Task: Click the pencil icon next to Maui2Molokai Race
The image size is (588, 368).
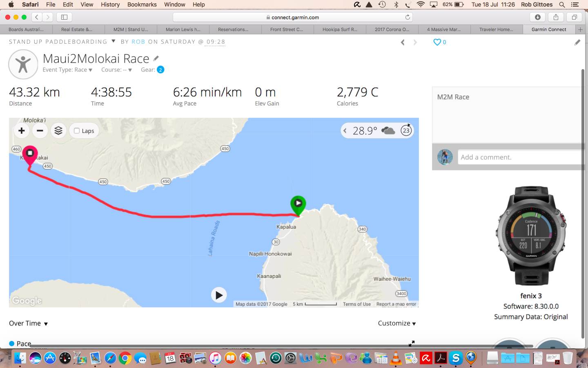Action: pos(156,58)
